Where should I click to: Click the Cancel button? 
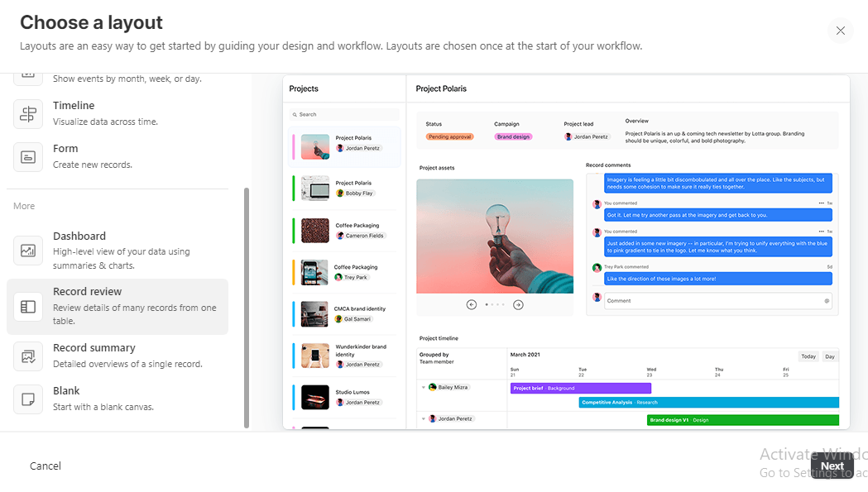tap(45, 466)
